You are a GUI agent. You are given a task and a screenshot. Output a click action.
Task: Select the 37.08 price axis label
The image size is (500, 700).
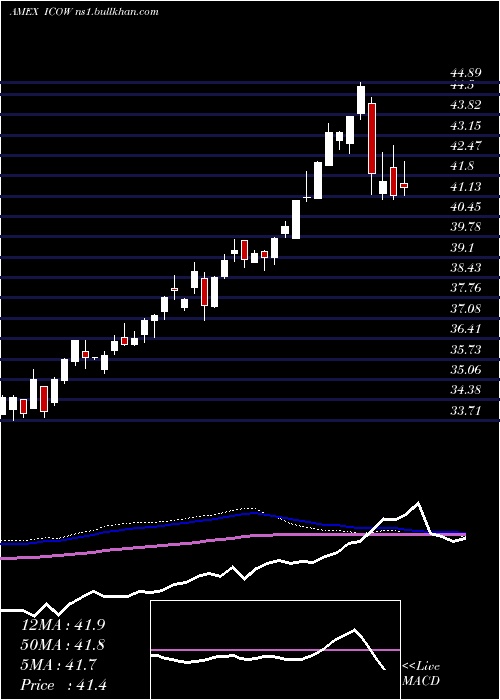tap(465, 308)
